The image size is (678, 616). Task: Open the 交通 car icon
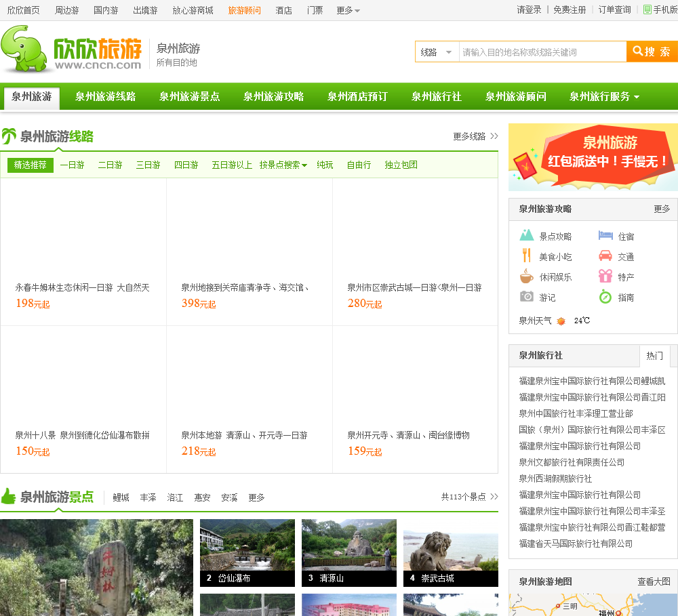605,255
